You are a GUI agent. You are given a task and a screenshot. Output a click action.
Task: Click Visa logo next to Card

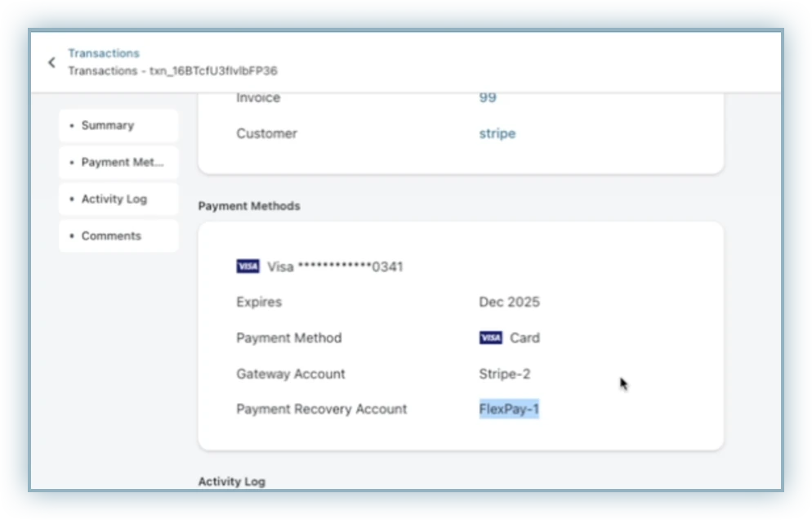[x=490, y=338]
